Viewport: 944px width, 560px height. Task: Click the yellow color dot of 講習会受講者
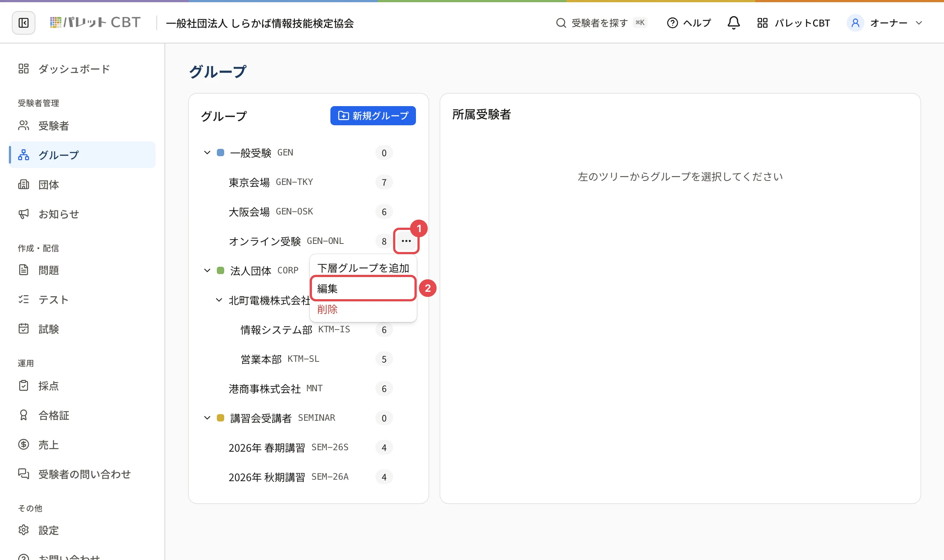pyautogui.click(x=221, y=418)
